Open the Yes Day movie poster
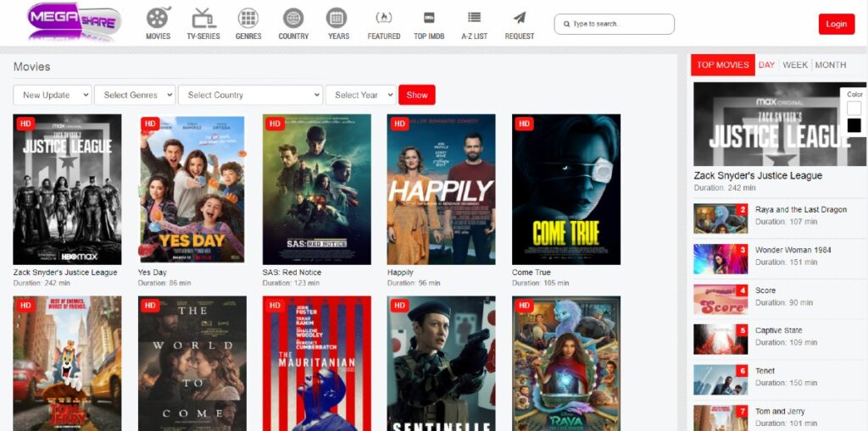 [x=192, y=189]
